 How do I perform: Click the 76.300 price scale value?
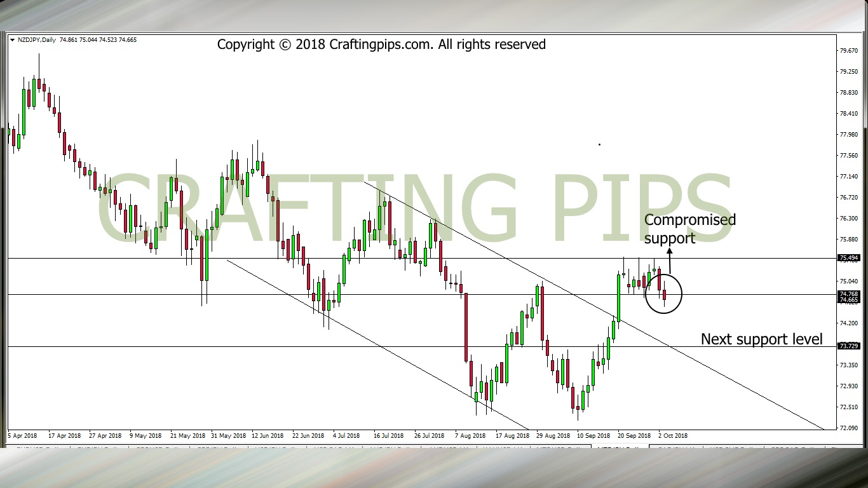[x=849, y=219]
